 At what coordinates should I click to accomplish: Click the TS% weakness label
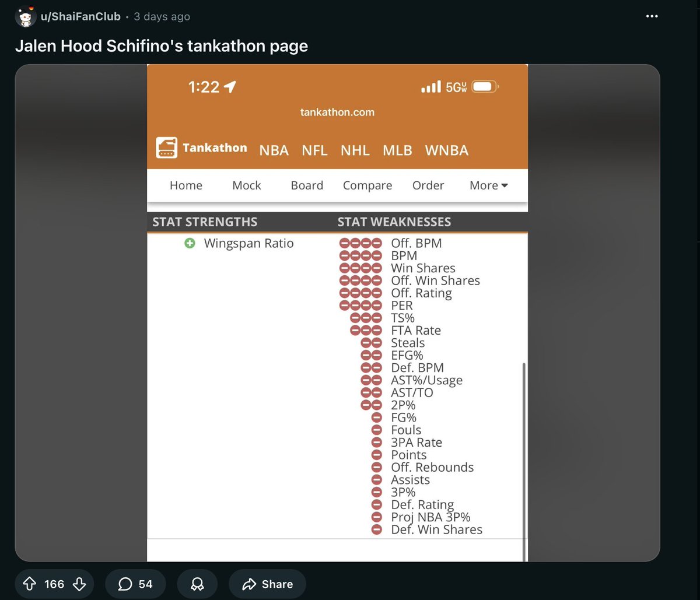click(402, 318)
